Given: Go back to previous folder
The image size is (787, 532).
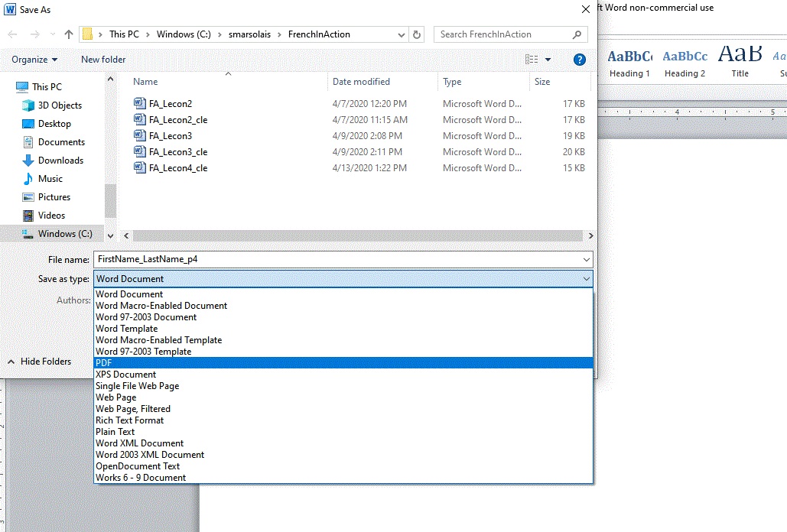Looking at the screenshot, I should click(x=12, y=34).
